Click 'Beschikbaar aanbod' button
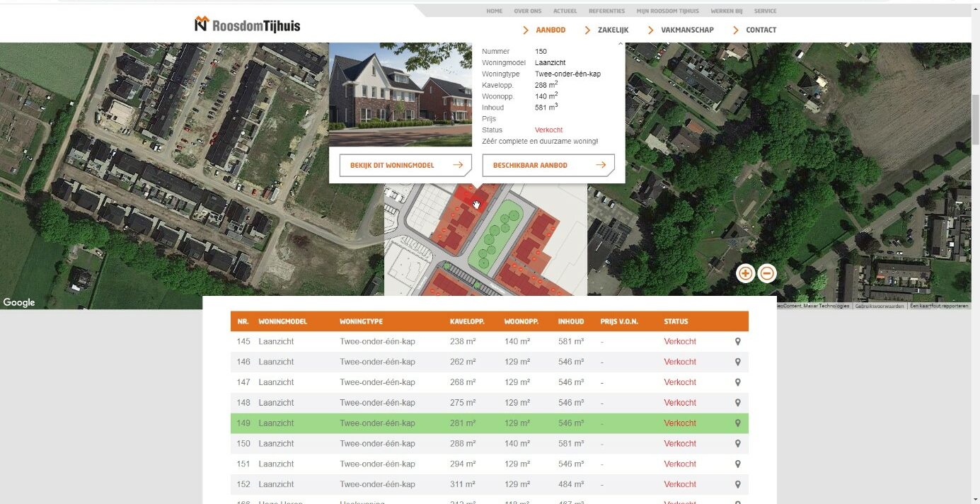Image resolution: width=980 pixels, height=504 pixels. (548, 165)
